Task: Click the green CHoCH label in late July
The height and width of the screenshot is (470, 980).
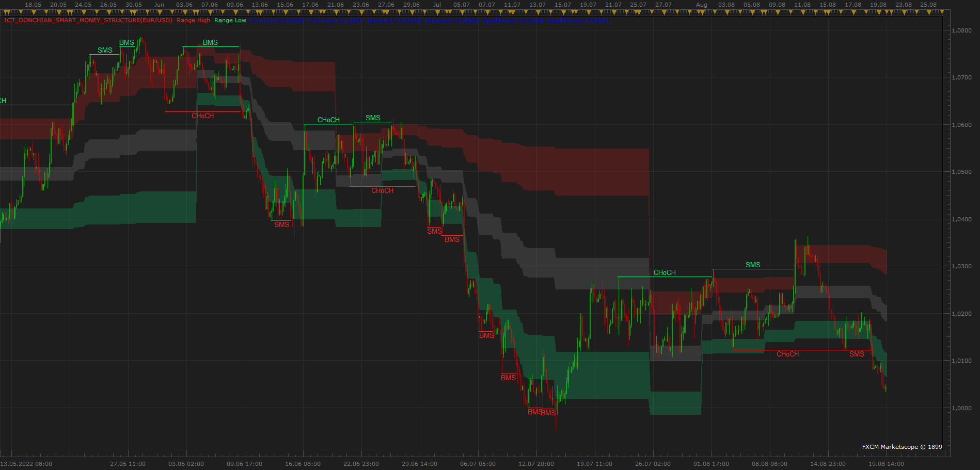Action: pos(665,272)
